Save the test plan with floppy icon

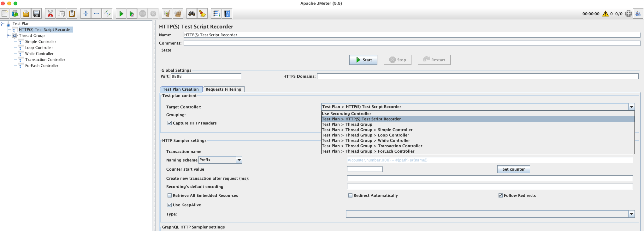pos(37,14)
